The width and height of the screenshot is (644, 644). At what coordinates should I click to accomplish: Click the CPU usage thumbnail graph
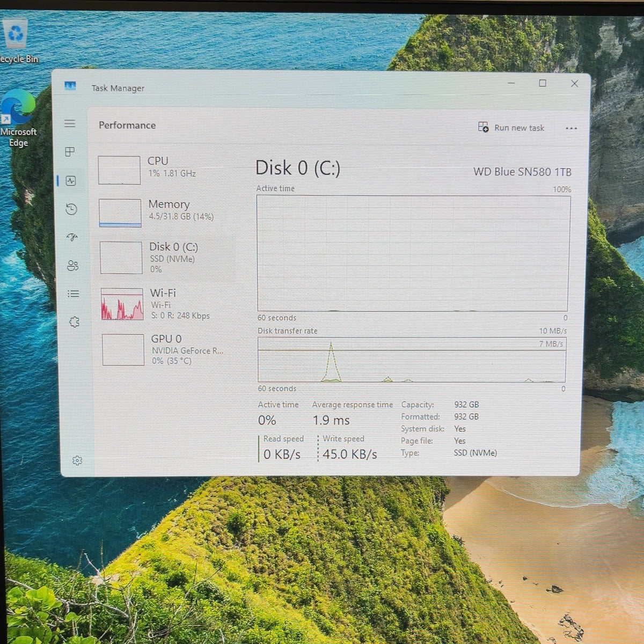[x=119, y=170]
